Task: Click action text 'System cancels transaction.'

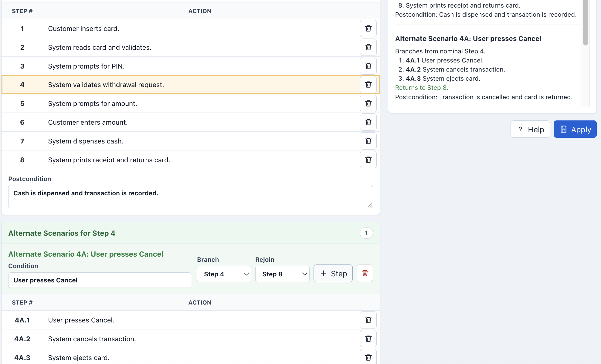Action: point(92,339)
